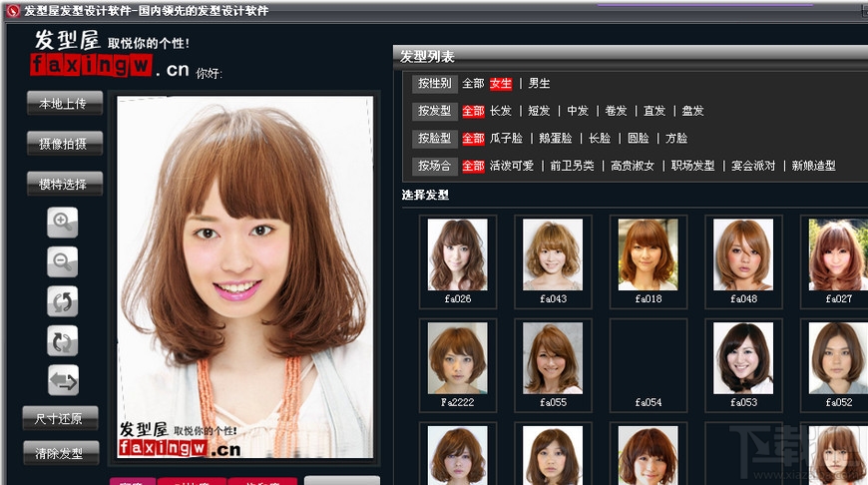Choose 活泼可爱 occasion filter

(512, 166)
